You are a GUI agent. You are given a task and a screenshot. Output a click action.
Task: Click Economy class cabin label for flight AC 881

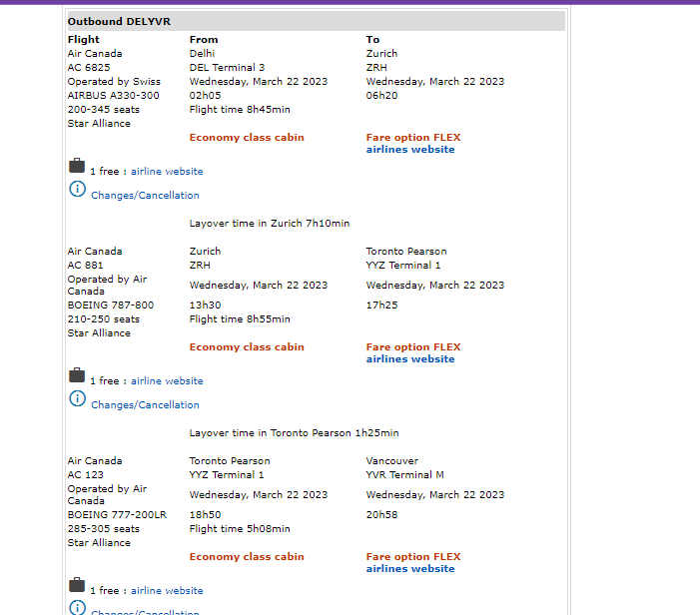(247, 347)
